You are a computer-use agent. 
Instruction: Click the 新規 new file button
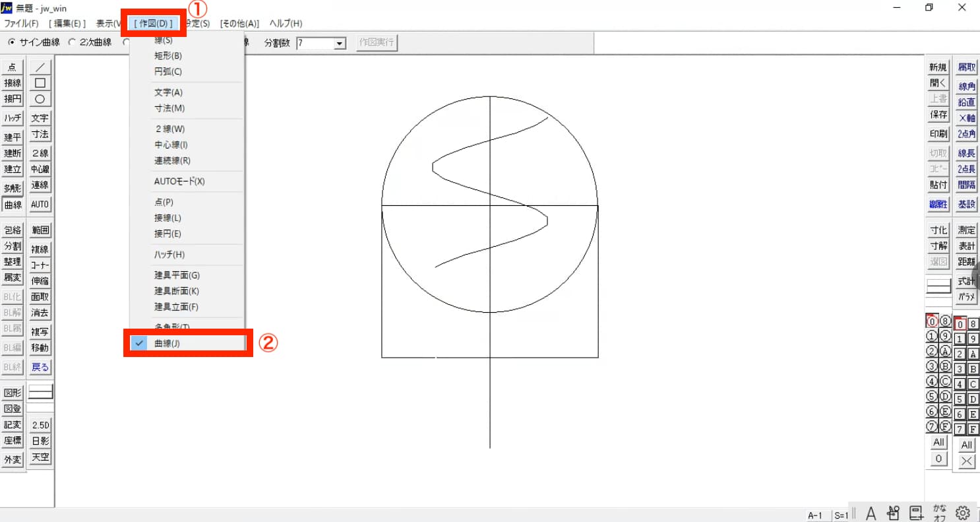pyautogui.click(x=938, y=67)
